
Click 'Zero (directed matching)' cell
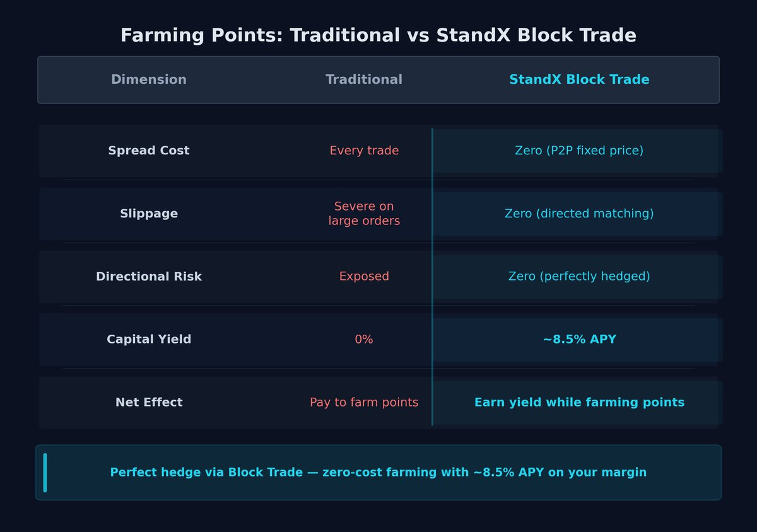click(x=579, y=214)
